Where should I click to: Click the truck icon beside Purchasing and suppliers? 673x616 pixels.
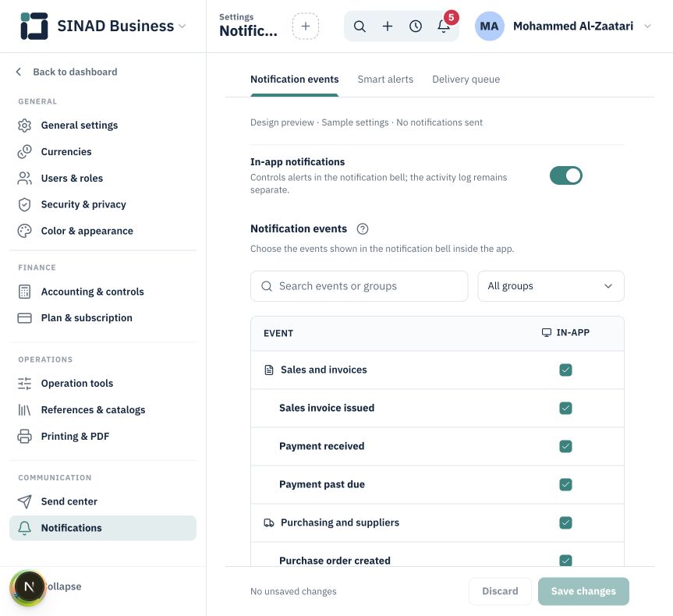[269, 523]
